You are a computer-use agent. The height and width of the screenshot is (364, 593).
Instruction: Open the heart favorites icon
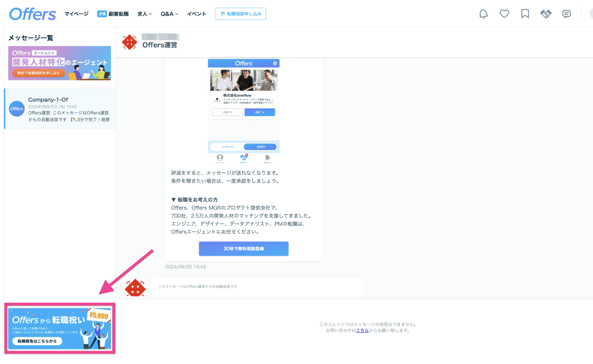click(504, 14)
